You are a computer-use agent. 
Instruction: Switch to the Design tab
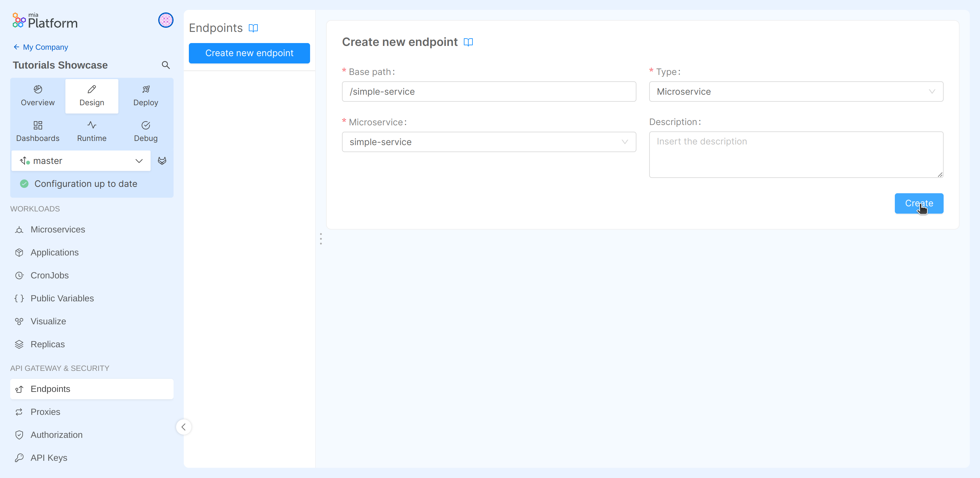coord(91,95)
